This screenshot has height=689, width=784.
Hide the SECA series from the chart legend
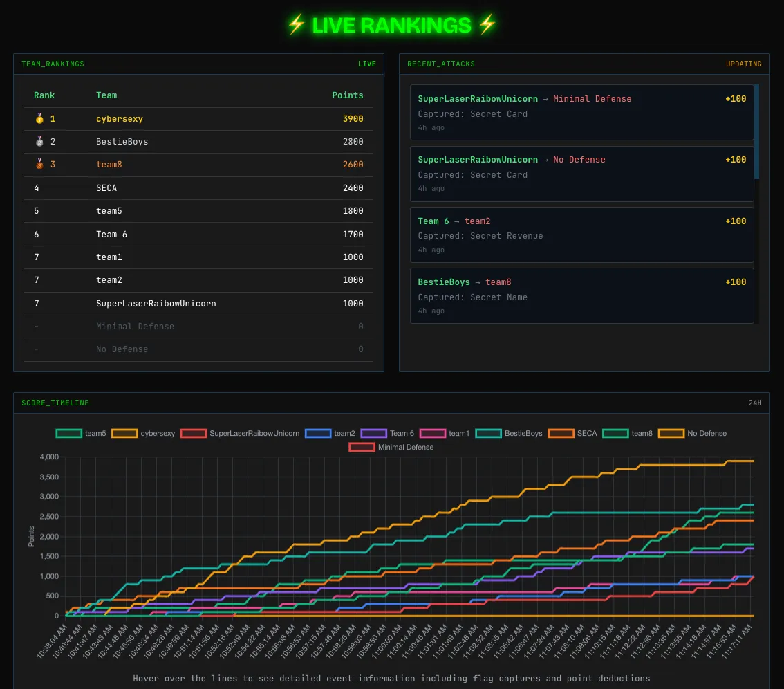(572, 434)
